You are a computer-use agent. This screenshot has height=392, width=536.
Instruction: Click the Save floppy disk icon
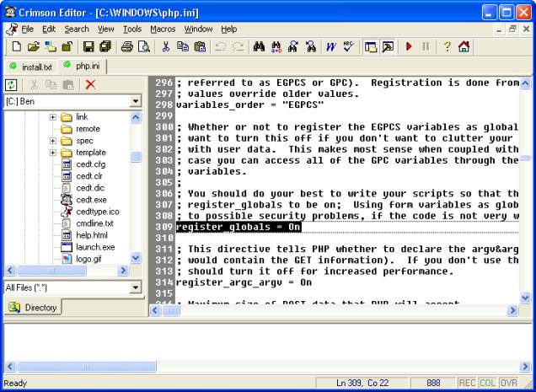[88, 46]
